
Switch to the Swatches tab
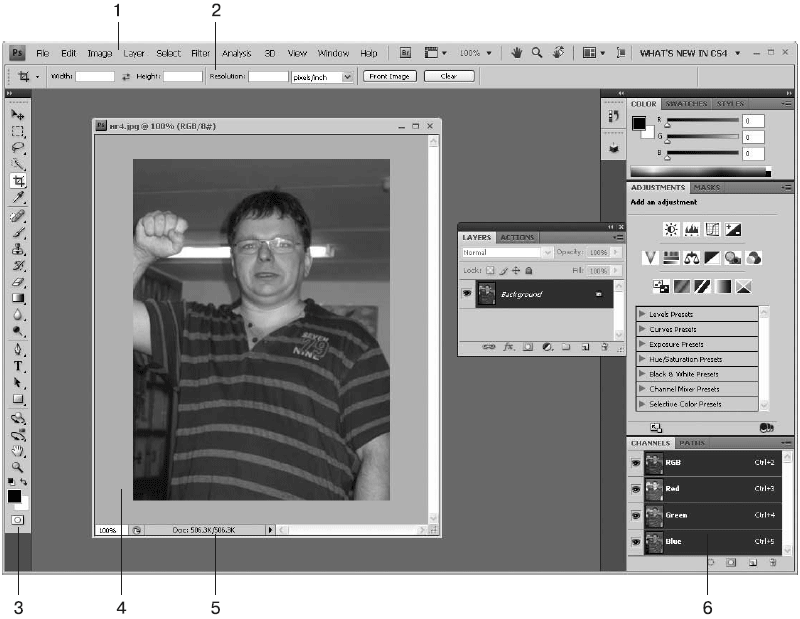(687, 103)
